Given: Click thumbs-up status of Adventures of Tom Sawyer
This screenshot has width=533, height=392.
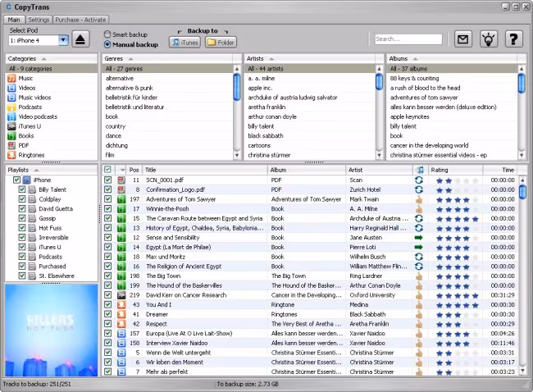Looking at the screenshot, I should coord(419,199).
